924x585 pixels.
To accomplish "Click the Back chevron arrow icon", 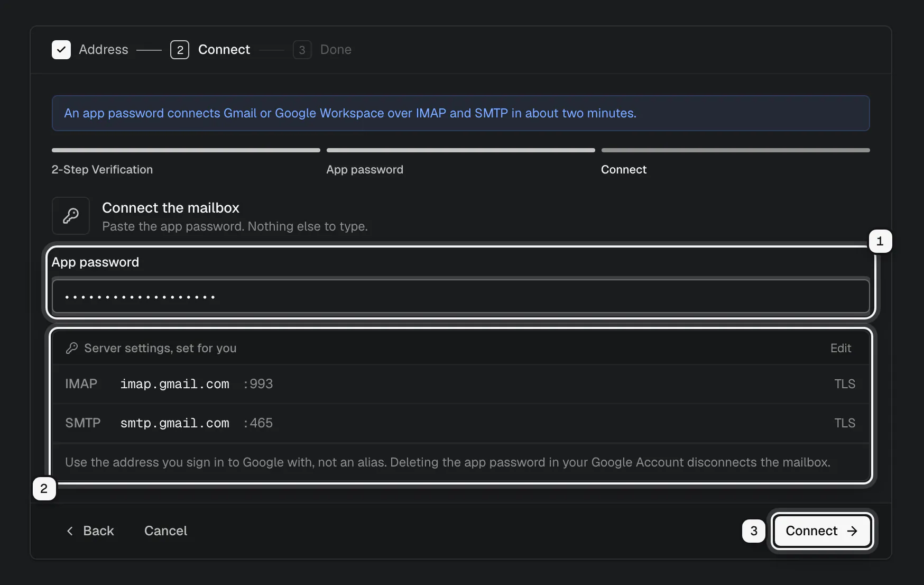I will click(70, 531).
